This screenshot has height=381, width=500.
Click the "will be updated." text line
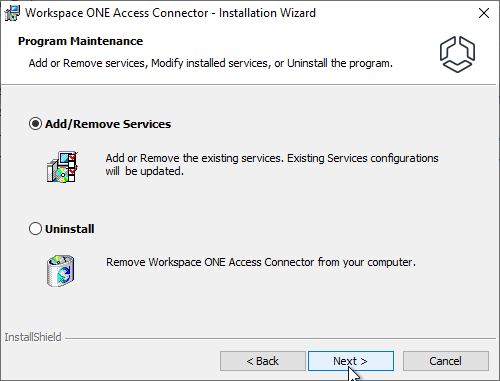145,171
